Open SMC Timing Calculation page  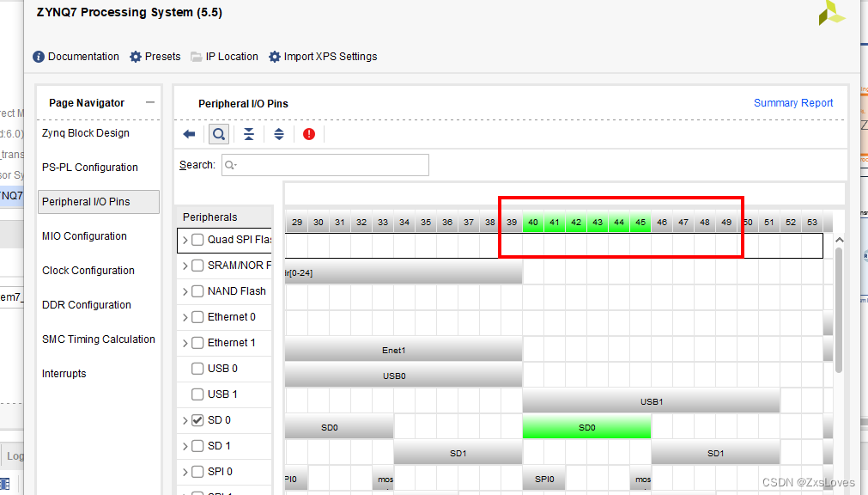99,339
